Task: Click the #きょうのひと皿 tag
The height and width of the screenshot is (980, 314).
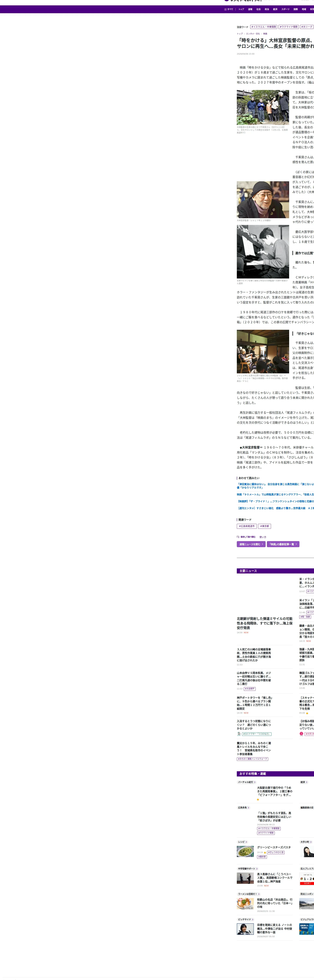Action: (x=276, y=853)
